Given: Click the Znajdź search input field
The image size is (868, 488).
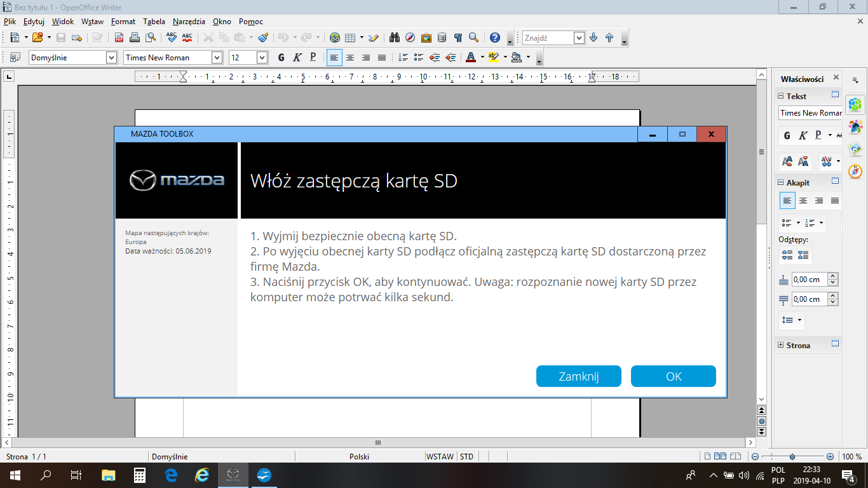Looking at the screenshot, I should click(x=548, y=38).
